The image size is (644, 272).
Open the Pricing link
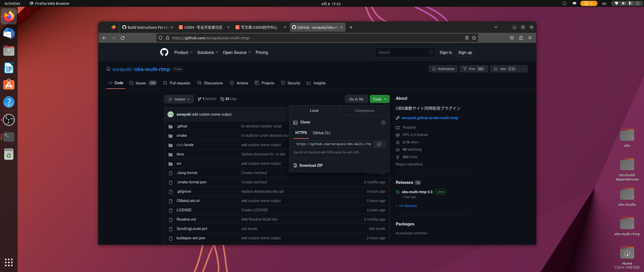click(262, 52)
